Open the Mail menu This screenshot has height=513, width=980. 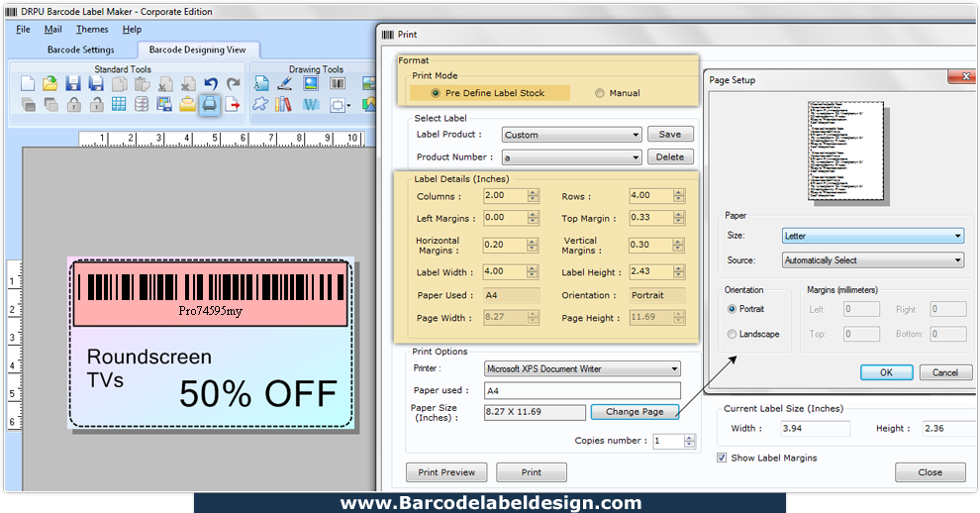(x=52, y=30)
